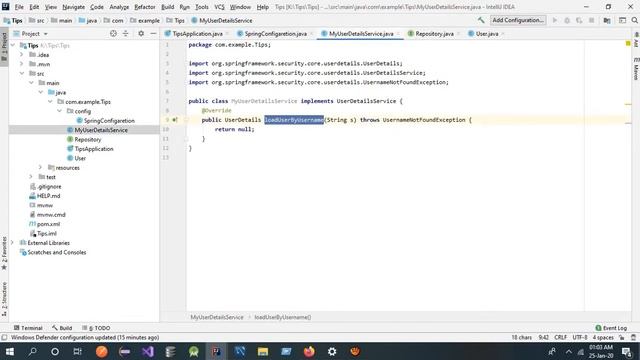Collapse the main folder
Image resolution: width=640 pixels, height=360 pixels.
(31, 83)
